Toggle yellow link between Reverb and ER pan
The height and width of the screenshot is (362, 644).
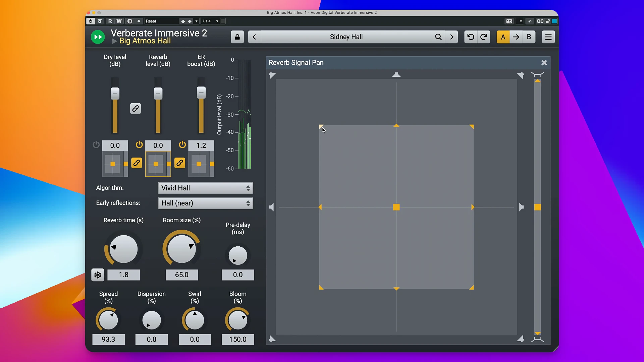[180, 163]
